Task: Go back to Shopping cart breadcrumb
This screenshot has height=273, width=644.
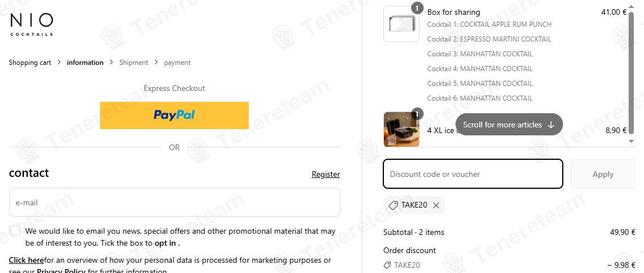Action: point(30,63)
